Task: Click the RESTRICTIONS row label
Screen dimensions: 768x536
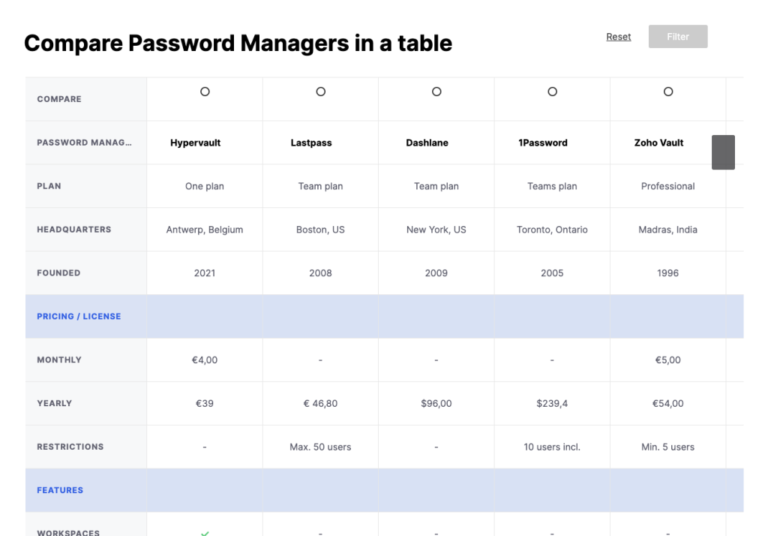Action: [70, 447]
